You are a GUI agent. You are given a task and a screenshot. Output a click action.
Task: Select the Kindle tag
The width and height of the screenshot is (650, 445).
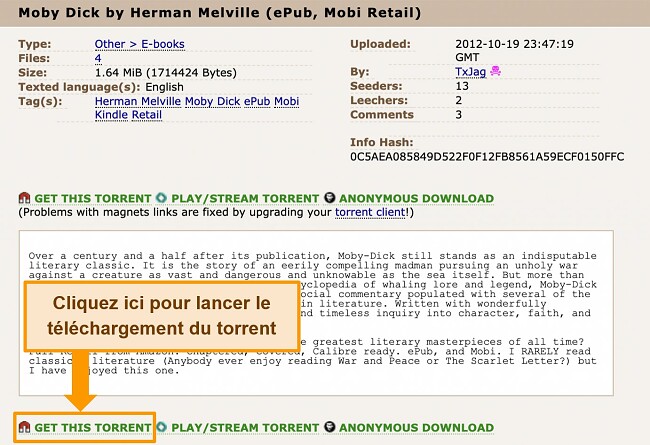[x=111, y=115]
